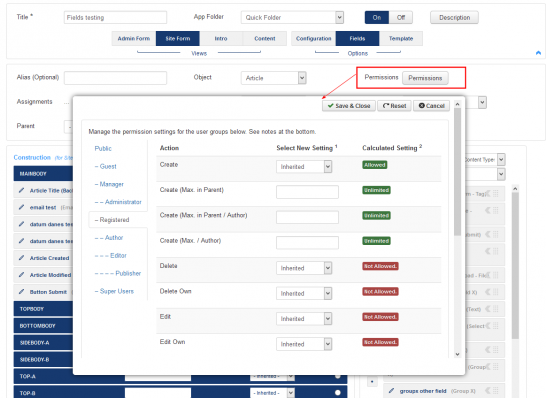Click the Cancel button
546x398 pixels.
click(x=431, y=106)
